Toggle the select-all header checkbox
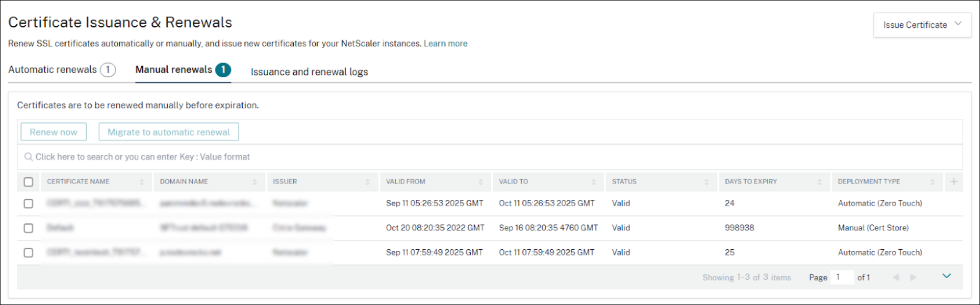The image size is (980, 305). [28, 182]
